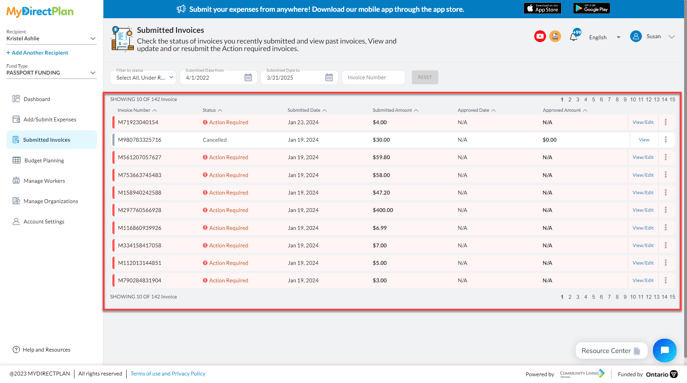This screenshot has width=687, height=383.
Task: Sort by Submitted Date column arrow
Action: coord(324,110)
